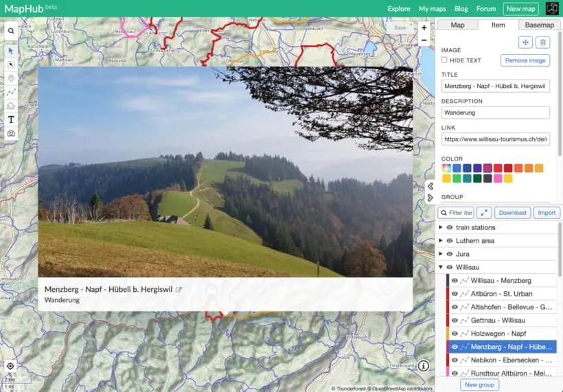Click the map info icon

click(424, 366)
